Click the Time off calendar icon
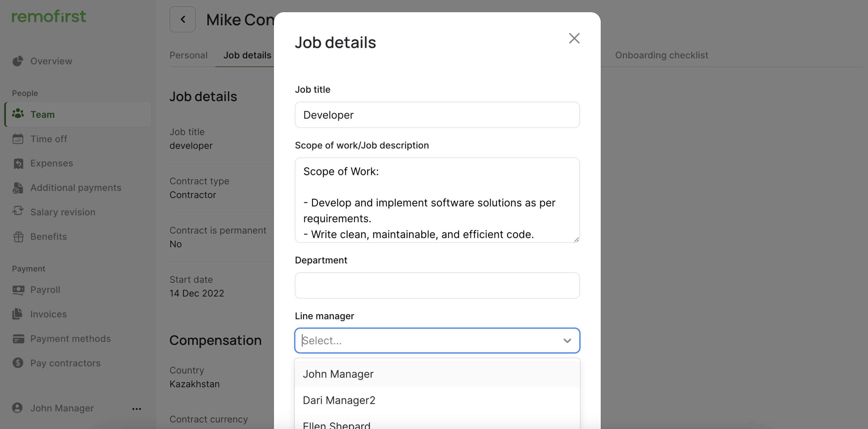This screenshot has height=429, width=868. coord(18,139)
